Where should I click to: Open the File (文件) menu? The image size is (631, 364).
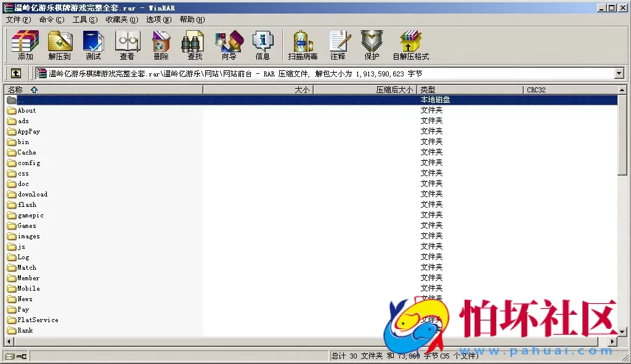18,20
